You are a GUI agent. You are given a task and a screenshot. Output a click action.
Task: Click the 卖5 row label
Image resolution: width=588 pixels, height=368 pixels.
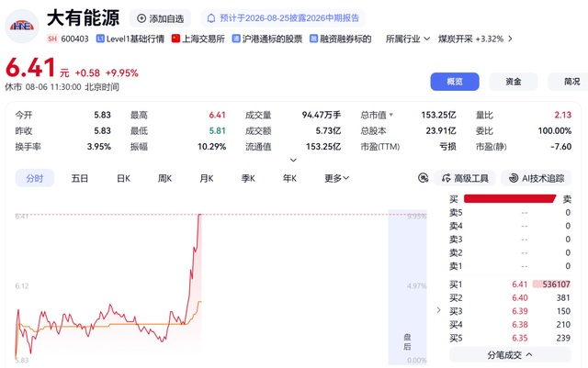click(x=456, y=213)
